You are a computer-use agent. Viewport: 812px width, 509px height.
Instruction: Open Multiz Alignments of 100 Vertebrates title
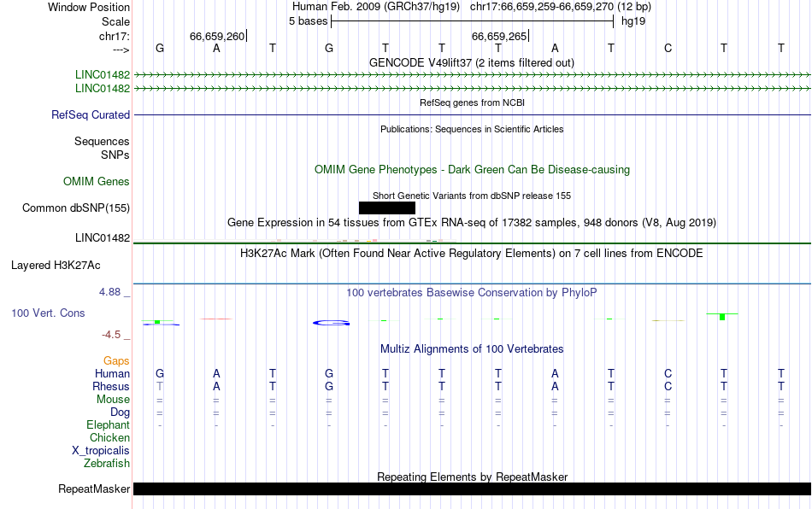point(472,348)
